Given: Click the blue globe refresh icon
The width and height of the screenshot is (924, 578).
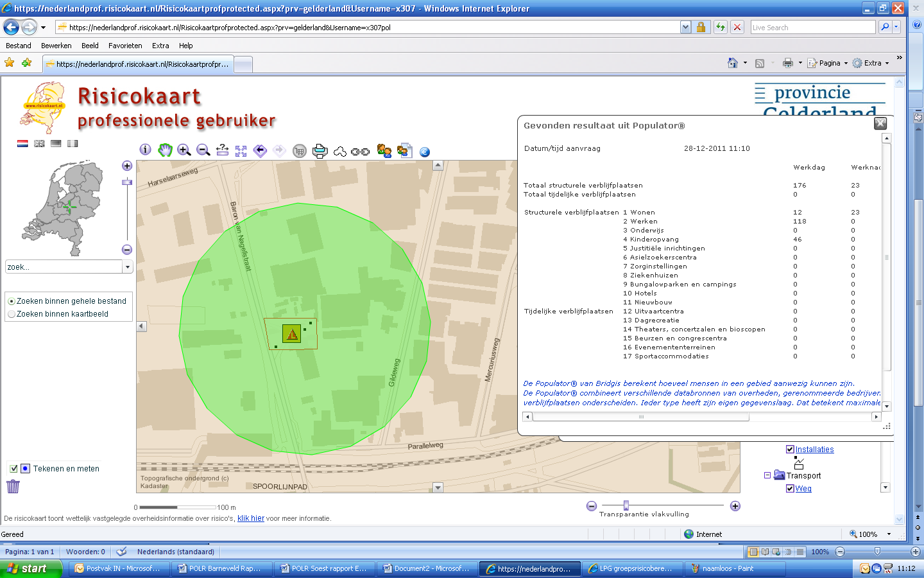Looking at the screenshot, I should (425, 152).
